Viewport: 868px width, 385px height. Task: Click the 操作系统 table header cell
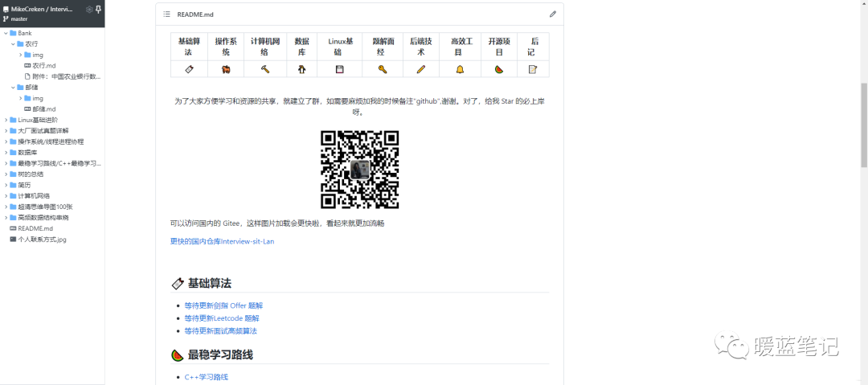point(226,47)
